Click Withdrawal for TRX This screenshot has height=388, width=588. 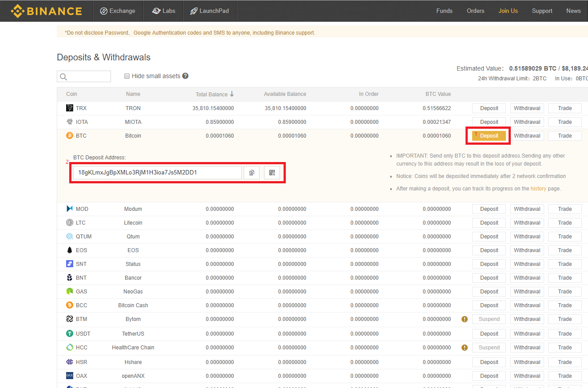(527, 108)
